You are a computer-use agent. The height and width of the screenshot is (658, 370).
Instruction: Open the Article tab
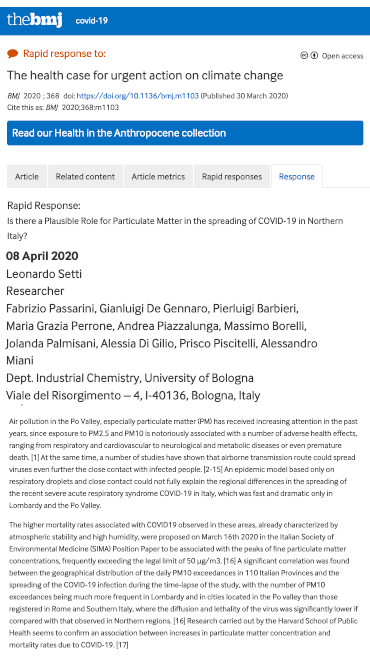[x=27, y=177]
